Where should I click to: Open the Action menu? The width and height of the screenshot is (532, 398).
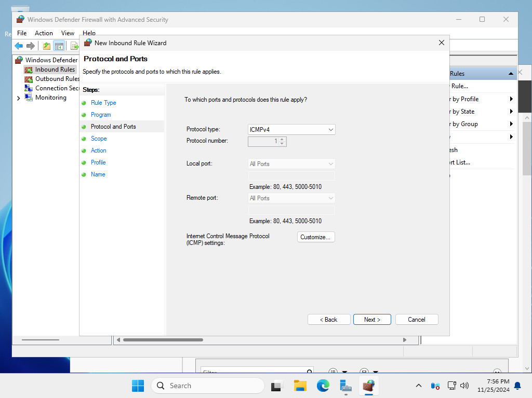click(x=44, y=33)
